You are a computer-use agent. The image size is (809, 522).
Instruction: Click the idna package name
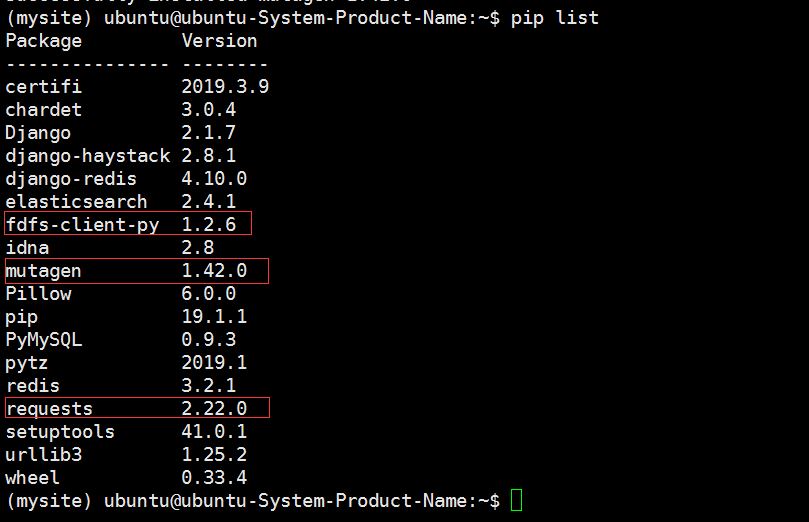pyautogui.click(x=27, y=247)
